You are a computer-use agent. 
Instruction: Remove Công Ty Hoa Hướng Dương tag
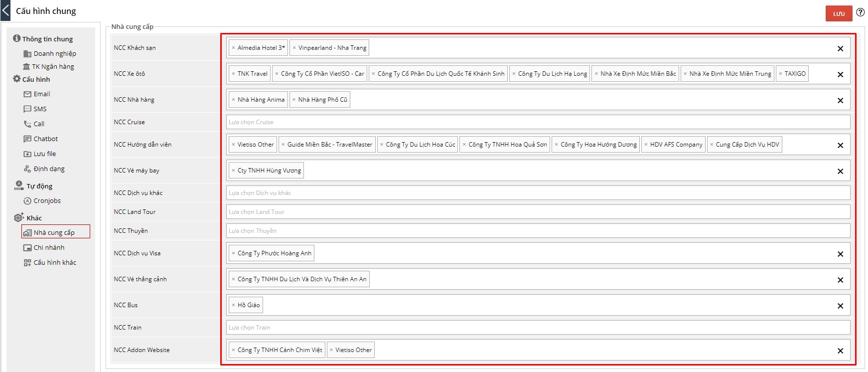[x=556, y=145]
